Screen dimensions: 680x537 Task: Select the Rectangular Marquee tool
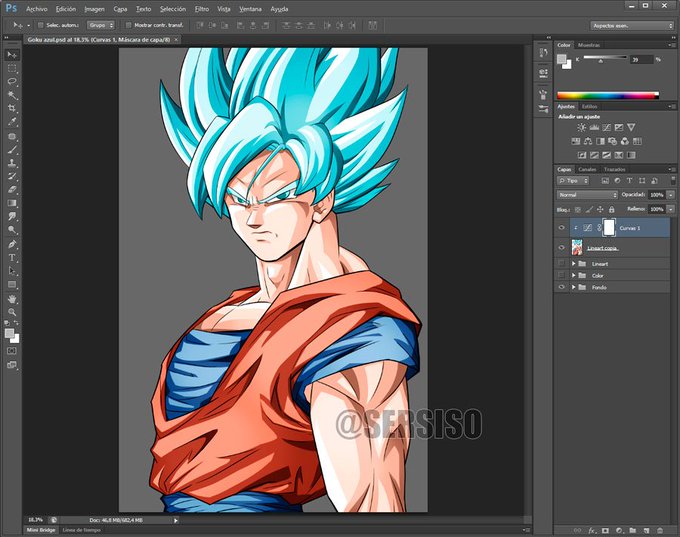click(12, 68)
